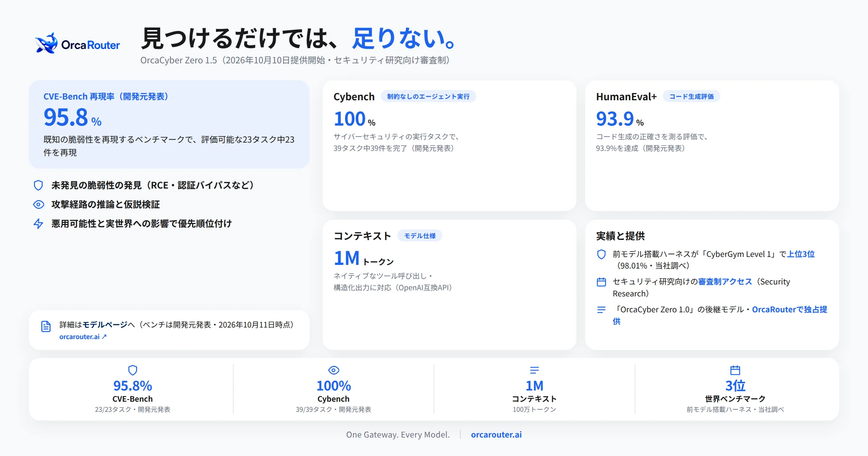Click the 審査制アクセス highlighted text
Image resolution: width=868 pixels, height=456 pixels.
coord(725,282)
